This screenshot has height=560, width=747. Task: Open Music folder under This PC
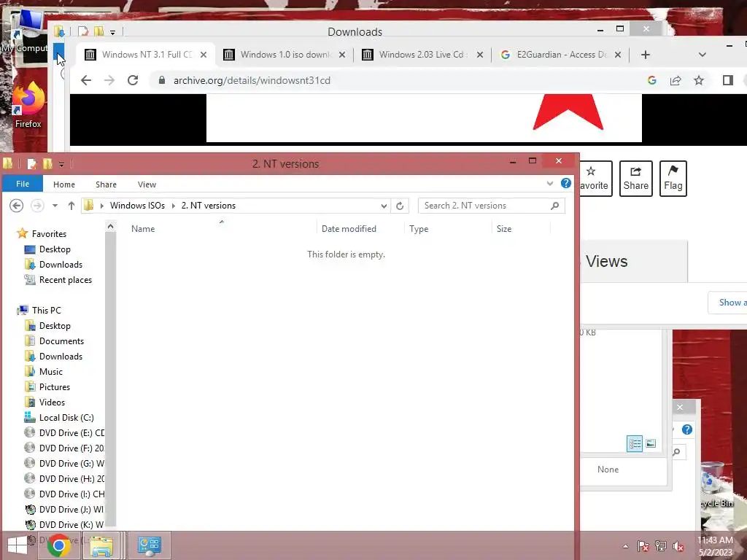50,371
